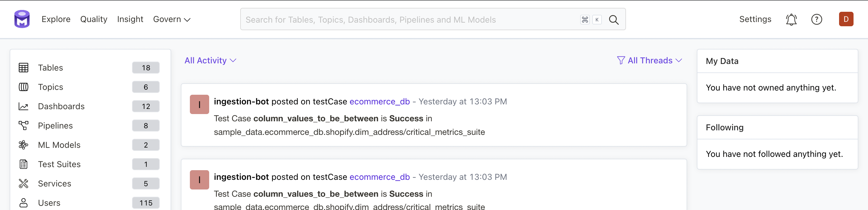Click inside the search field
The image size is (868, 210).
404,19
